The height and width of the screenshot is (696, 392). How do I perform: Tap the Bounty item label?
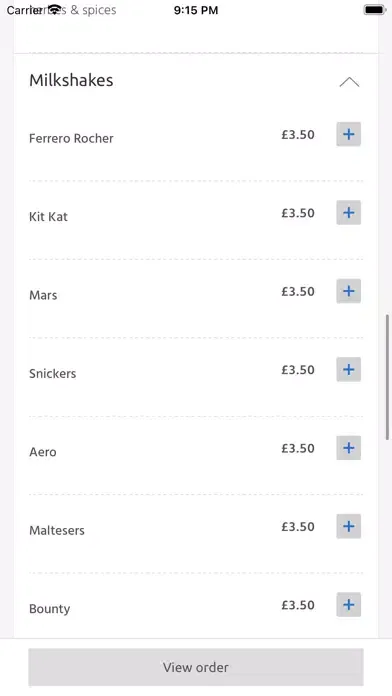(50, 609)
